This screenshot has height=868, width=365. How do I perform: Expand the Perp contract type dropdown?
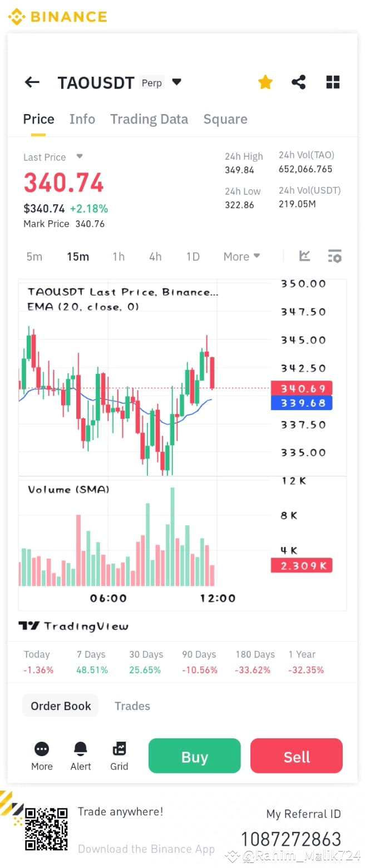(x=176, y=82)
